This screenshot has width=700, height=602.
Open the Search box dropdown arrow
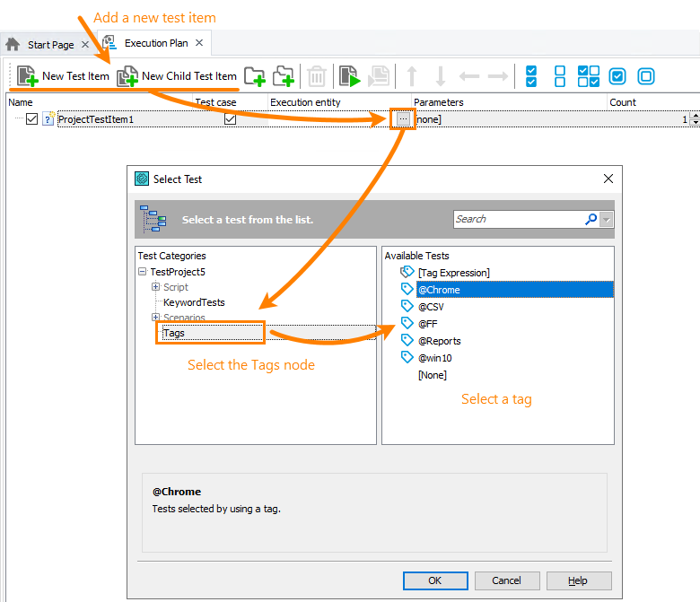pos(607,219)
